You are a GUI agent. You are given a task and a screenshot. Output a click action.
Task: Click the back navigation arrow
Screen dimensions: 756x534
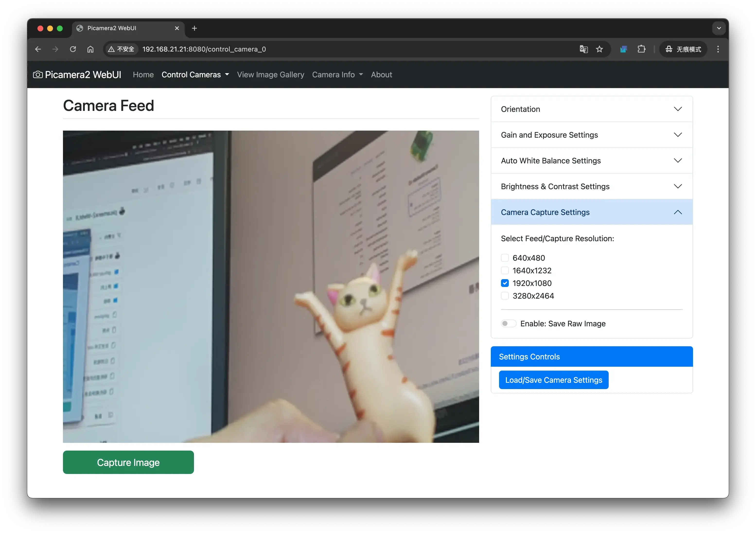click(38, 49)
